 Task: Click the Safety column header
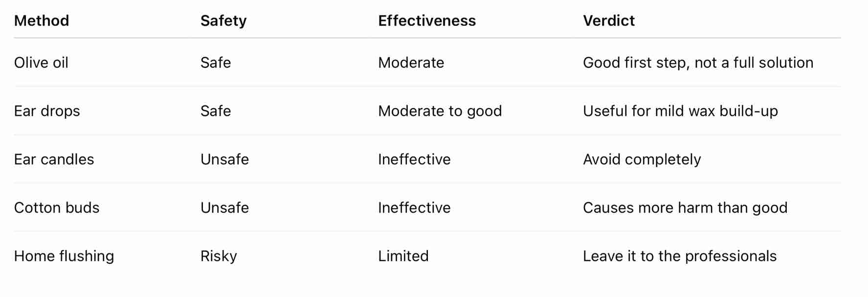tap(223, 21)
